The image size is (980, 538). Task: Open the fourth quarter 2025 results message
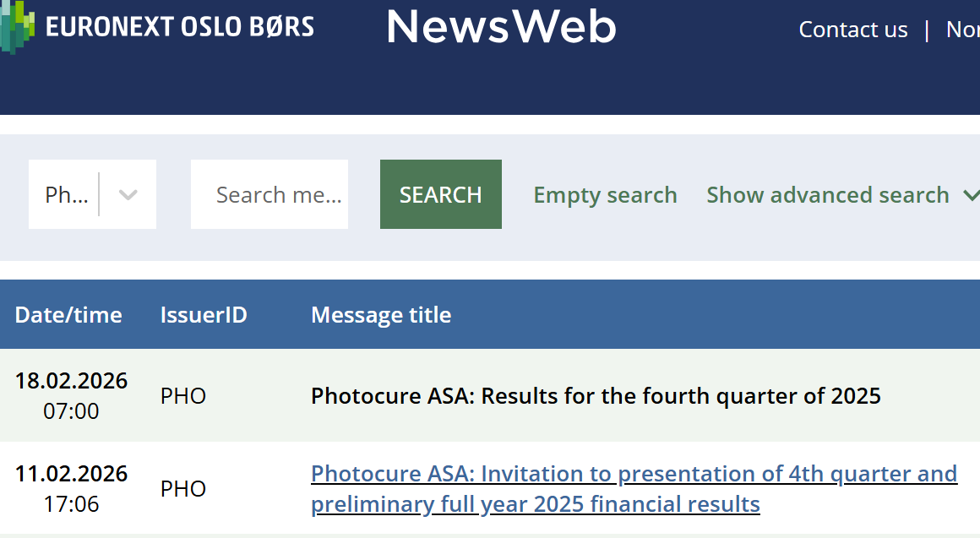[596, 395]
